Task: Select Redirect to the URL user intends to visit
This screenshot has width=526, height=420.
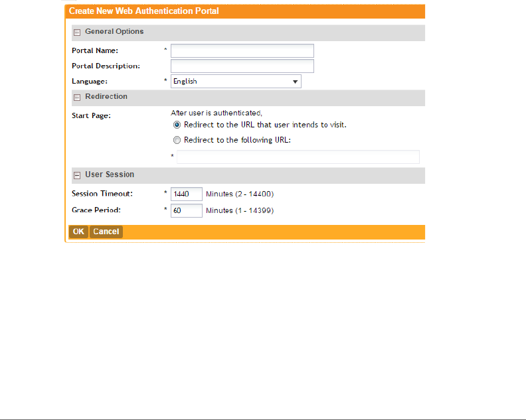Action: 177,125
